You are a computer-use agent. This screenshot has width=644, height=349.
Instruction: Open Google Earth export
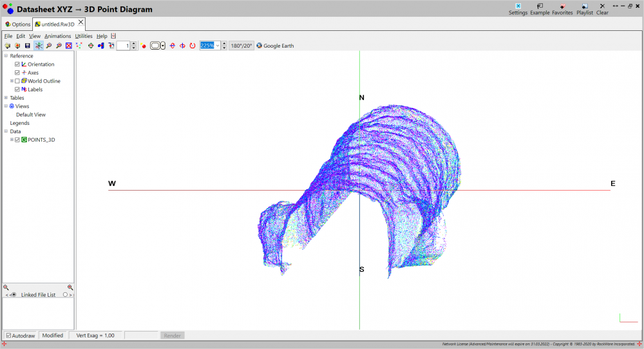coord(275,46)
